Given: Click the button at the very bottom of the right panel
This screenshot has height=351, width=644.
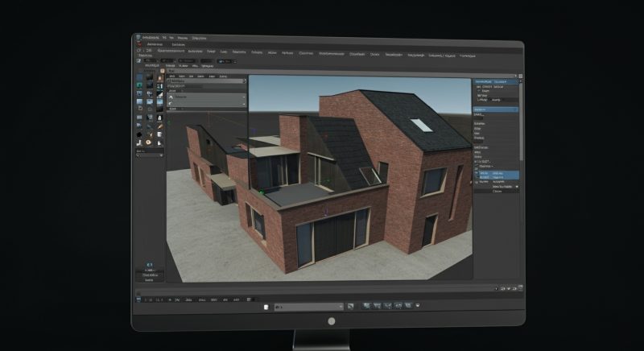Looking at the screenshot, I should [497, 192].
